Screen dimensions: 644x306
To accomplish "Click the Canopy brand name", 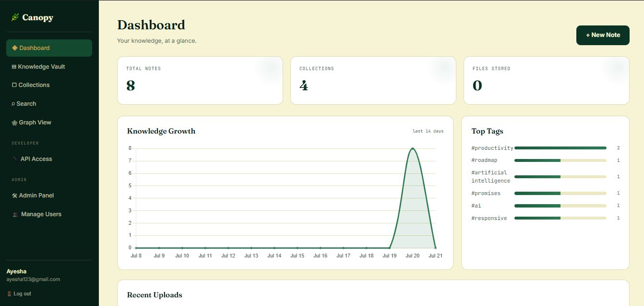I will pos(37,18).
